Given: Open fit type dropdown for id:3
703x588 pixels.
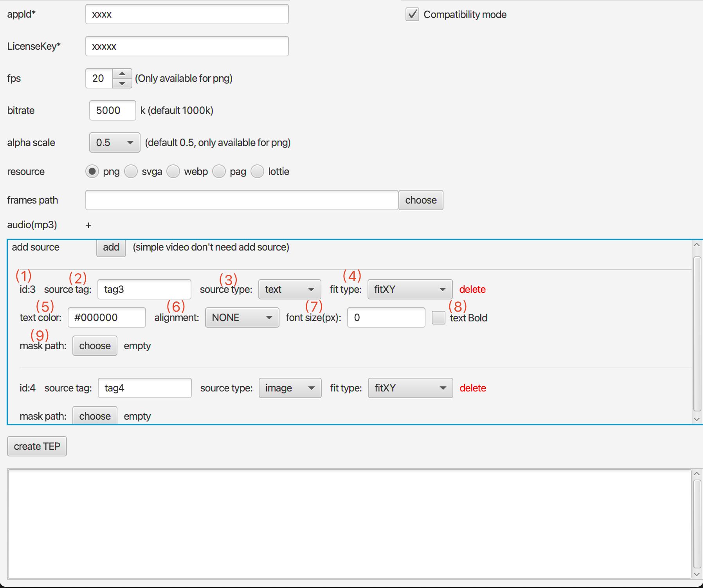Looking at the screenshot, I should [410, 289].
